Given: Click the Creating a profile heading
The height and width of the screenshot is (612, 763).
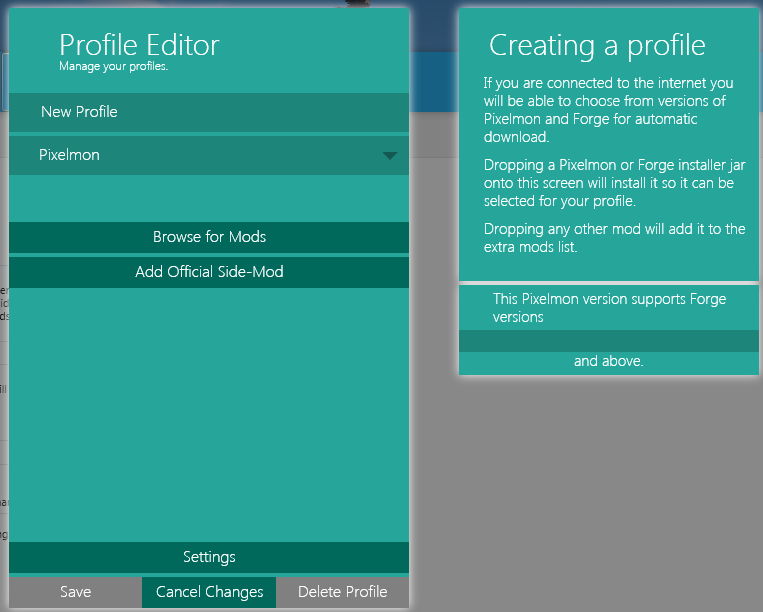Looking at the screenshot, I should coord(597,45).
